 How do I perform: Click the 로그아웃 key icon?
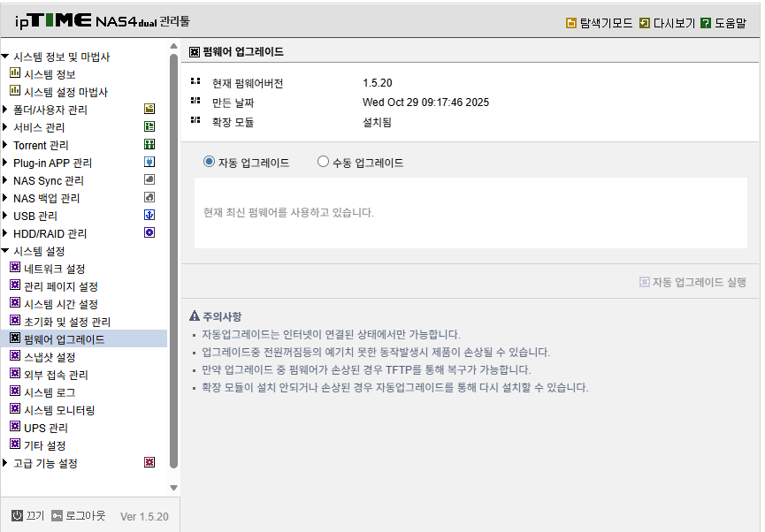tap(57, 515)
